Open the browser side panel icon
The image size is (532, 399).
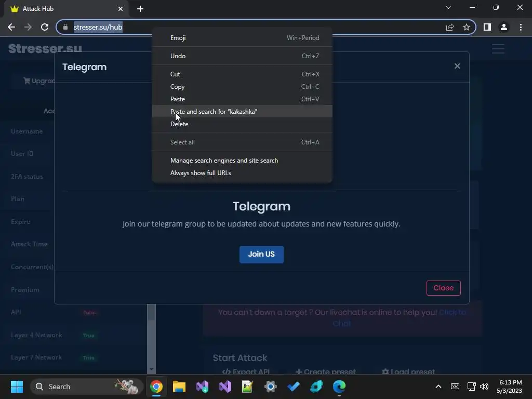pos(487,27)
